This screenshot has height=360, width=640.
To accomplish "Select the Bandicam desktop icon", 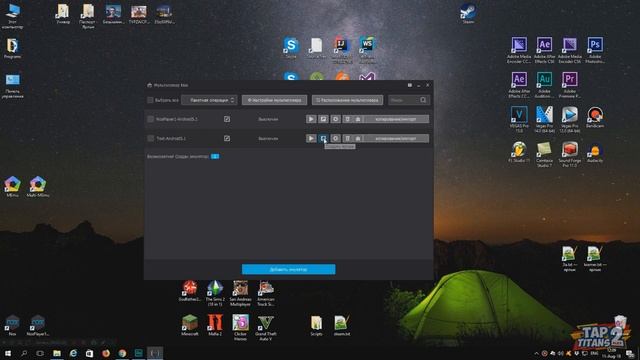I will point(595,117).
